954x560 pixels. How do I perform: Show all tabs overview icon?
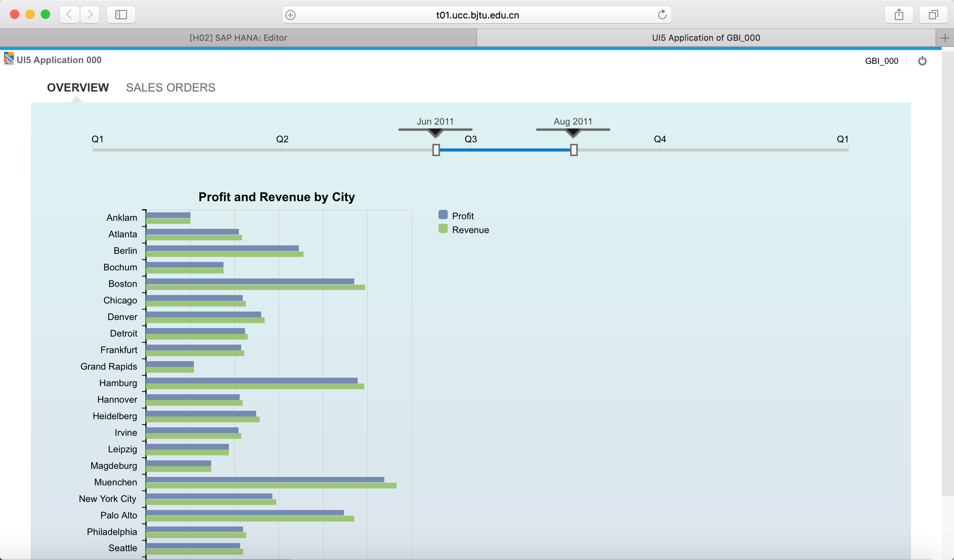934,15
